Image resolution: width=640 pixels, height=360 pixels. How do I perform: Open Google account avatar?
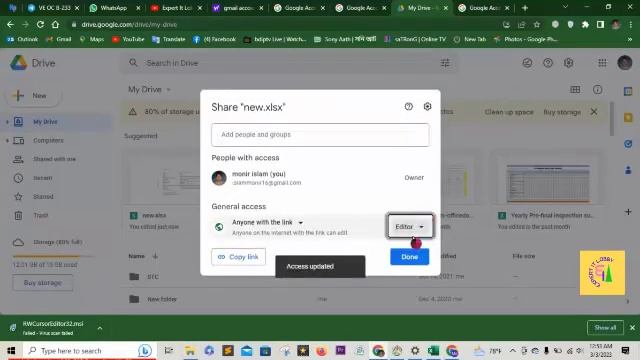(625, 63)
